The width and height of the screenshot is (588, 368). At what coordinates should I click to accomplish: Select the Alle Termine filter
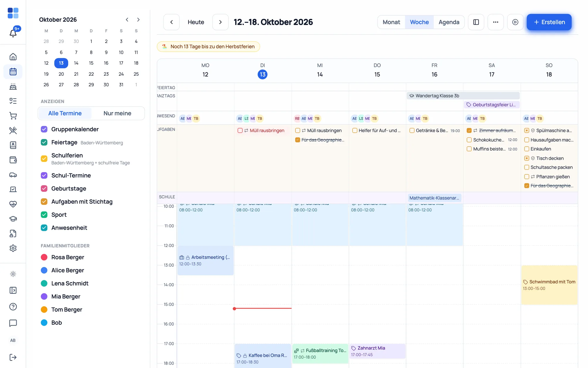click(65, 113)
